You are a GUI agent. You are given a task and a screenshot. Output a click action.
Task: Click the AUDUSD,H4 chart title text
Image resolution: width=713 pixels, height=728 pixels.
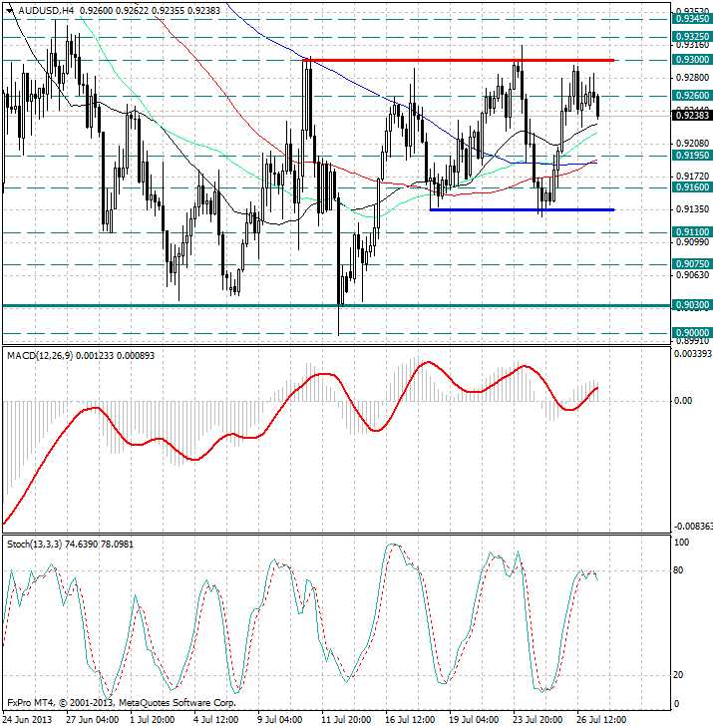pos(46,11)
